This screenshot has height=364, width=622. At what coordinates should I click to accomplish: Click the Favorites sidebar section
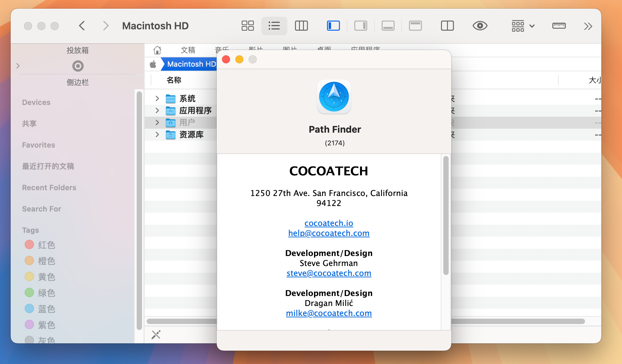(39, 145)
